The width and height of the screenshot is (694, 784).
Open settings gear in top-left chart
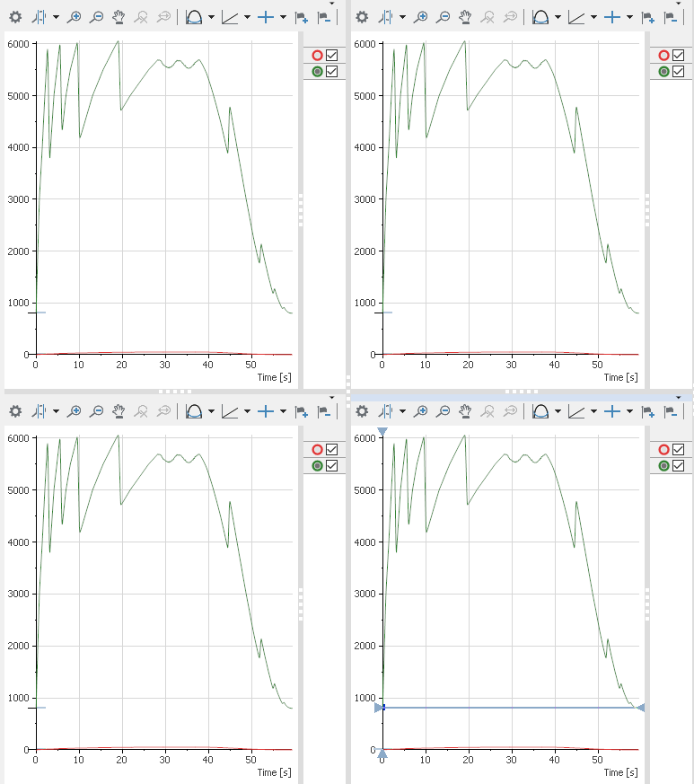[15, 16]
